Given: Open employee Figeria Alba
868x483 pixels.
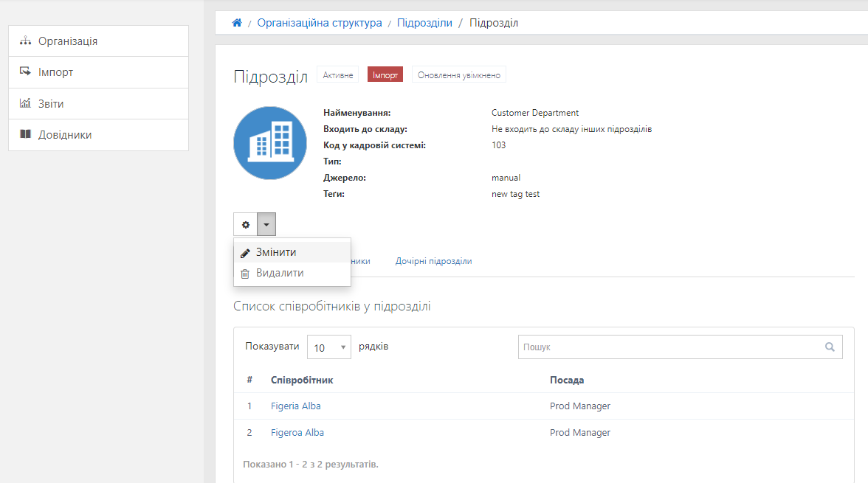Looking at the screenshot, I should click(295, 406).
